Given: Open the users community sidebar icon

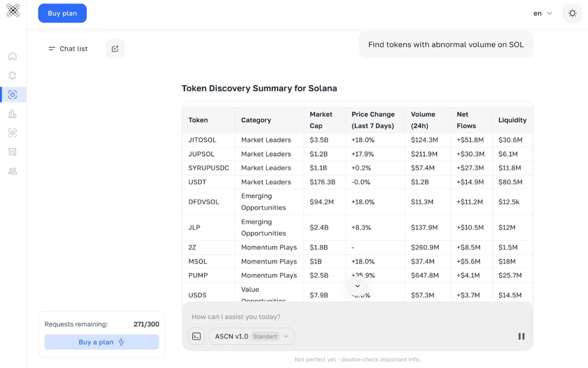Looking at the screenshot, I should pyautogui.click(x=13, y=171).
